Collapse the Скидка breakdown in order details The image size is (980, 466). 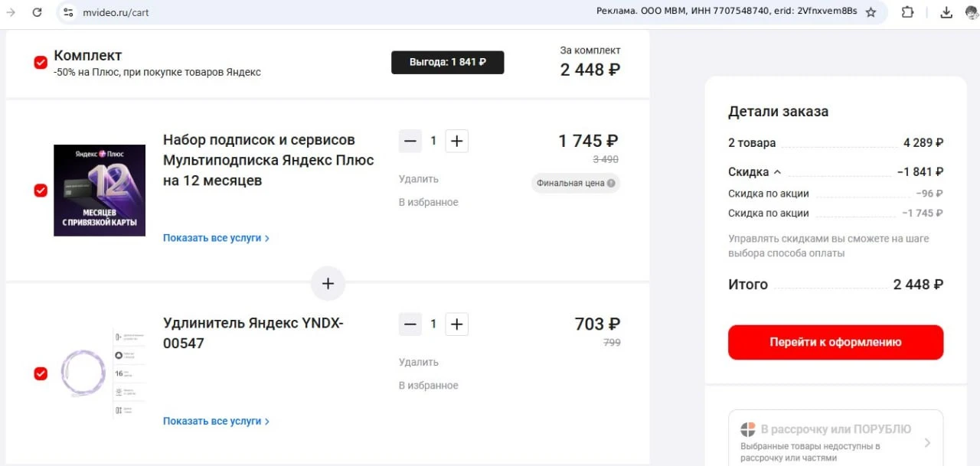click(x=754, y=171)
